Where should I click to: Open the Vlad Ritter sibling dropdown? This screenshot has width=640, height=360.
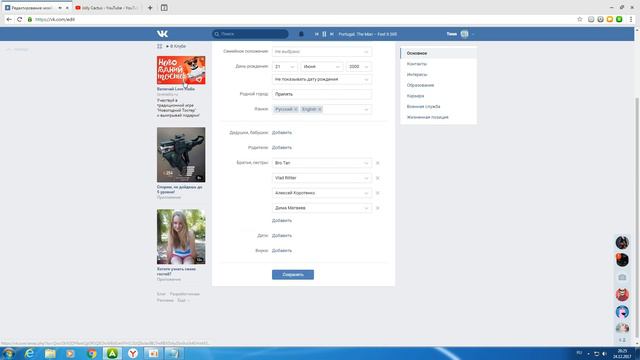click(322, 178)
